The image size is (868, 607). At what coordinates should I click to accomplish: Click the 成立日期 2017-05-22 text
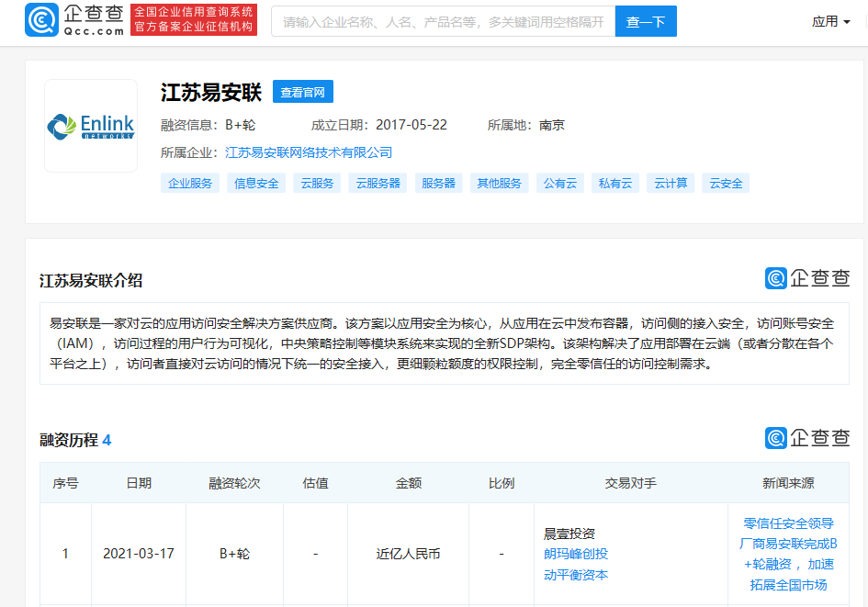click(x=379, y=125)
